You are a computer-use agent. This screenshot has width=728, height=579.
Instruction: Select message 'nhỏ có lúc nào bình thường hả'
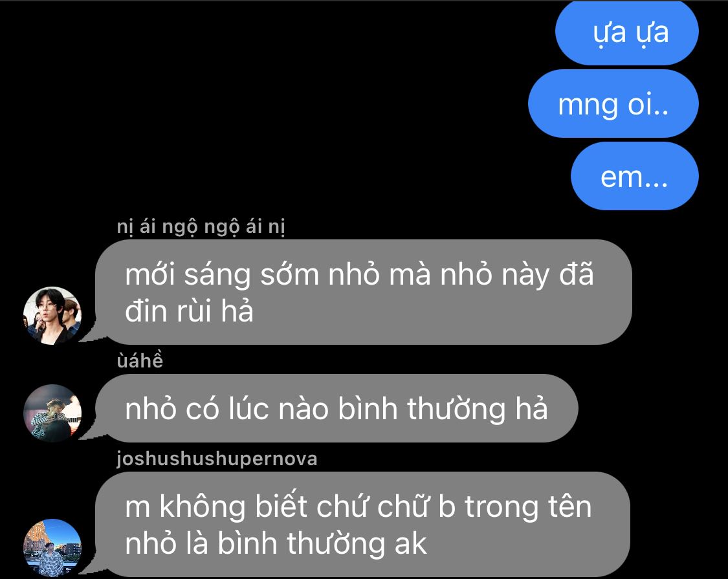tap(336, 408)
